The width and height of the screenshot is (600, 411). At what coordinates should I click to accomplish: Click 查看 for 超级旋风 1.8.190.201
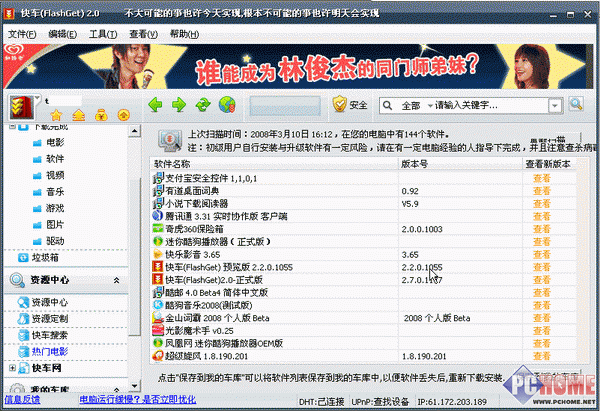point(542,356)
